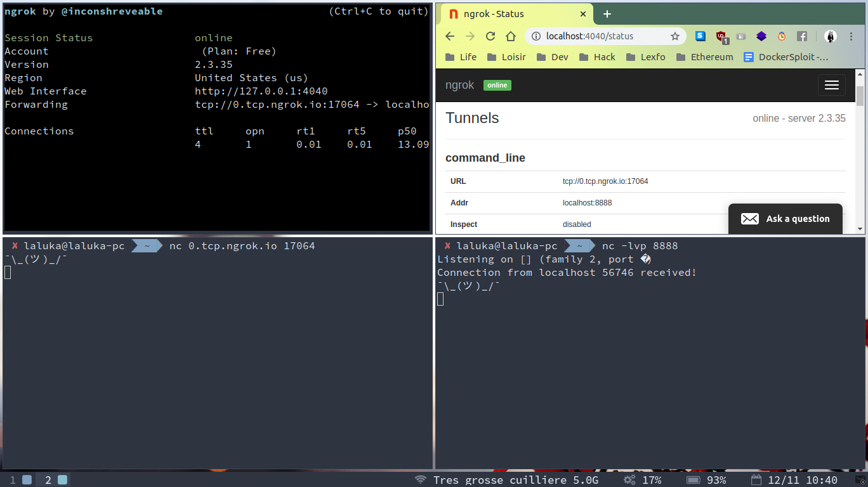Click Connection from localhost 56746 received line
The image size is (868, 487).
point(567,273)
